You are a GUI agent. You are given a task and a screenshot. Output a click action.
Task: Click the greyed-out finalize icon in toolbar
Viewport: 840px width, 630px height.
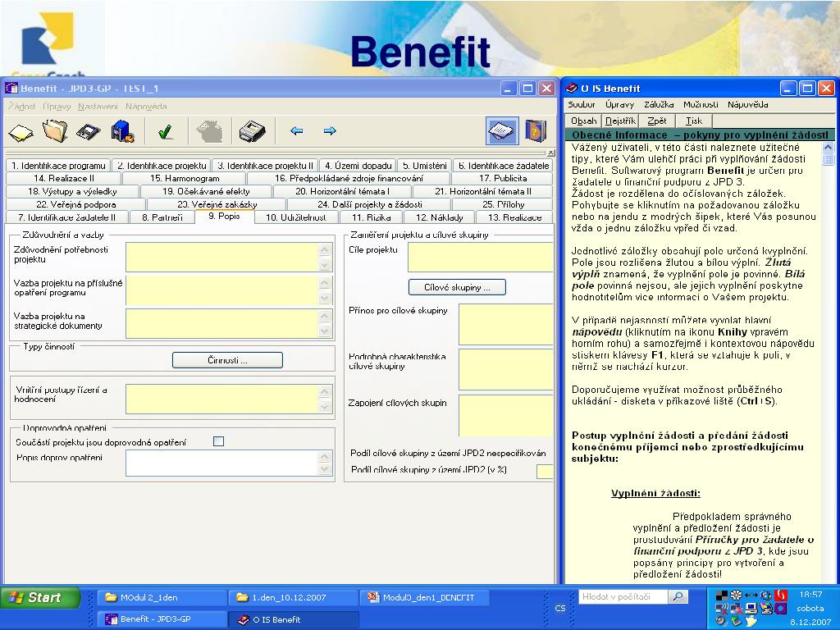point(209,131)
